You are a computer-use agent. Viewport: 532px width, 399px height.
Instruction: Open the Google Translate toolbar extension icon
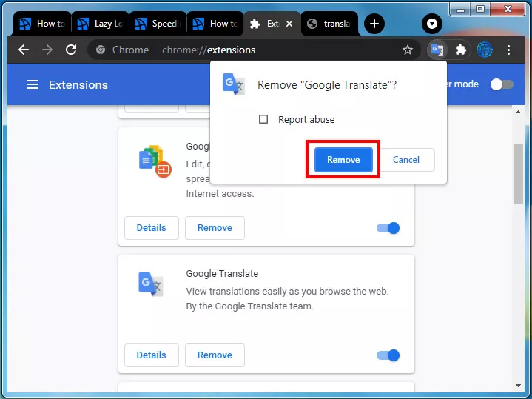437,50
